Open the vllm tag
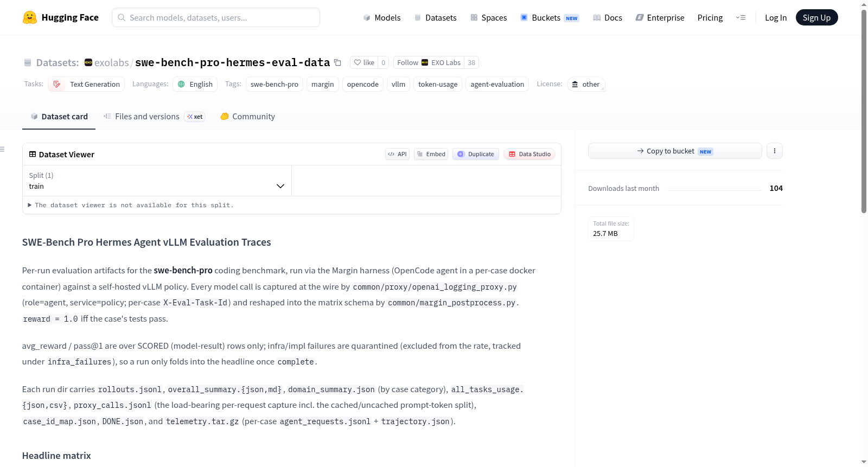This screenshot has width=868, height=467. click(398, 84)
